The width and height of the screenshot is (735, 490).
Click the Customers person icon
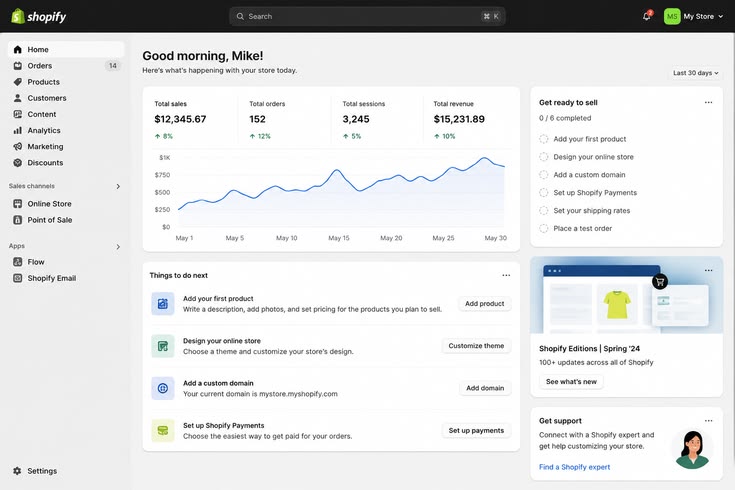click(x=18, y=98)
